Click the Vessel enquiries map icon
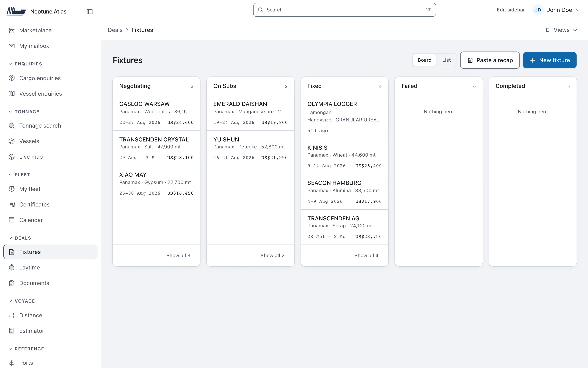 [12, 94]
